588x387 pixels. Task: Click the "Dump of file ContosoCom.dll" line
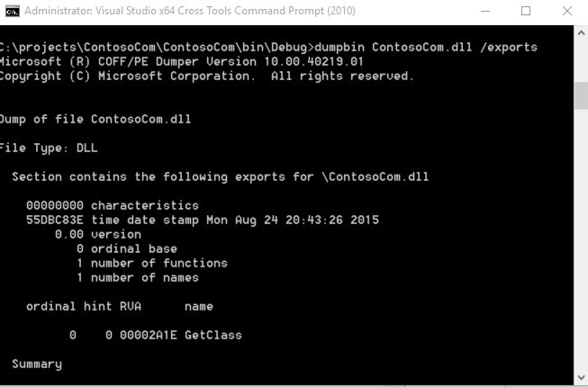pyautogui.click(x=95, y=119)
